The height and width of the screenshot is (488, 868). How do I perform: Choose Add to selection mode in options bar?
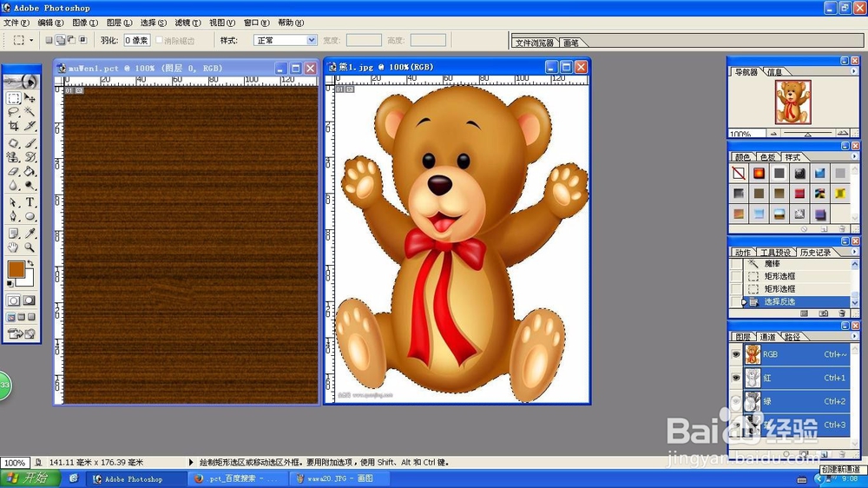pyautogui.click(x=61, y=40)
